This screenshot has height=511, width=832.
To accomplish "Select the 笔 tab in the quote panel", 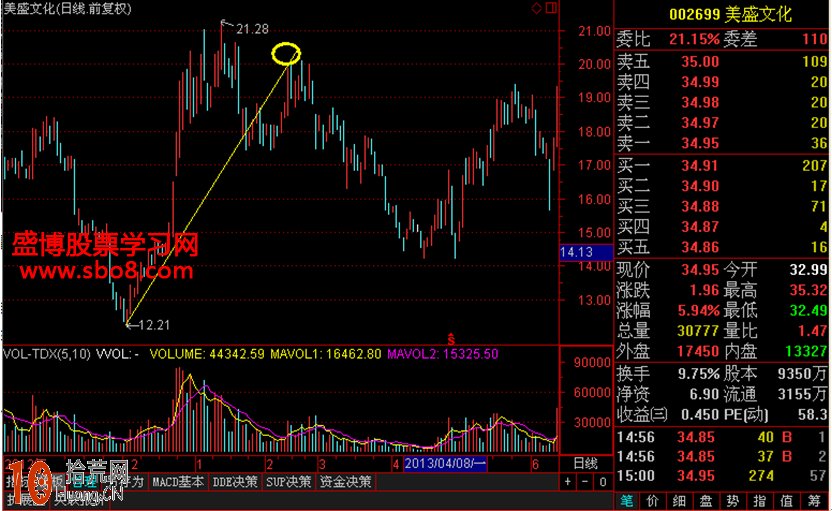I will coord(627,501).
